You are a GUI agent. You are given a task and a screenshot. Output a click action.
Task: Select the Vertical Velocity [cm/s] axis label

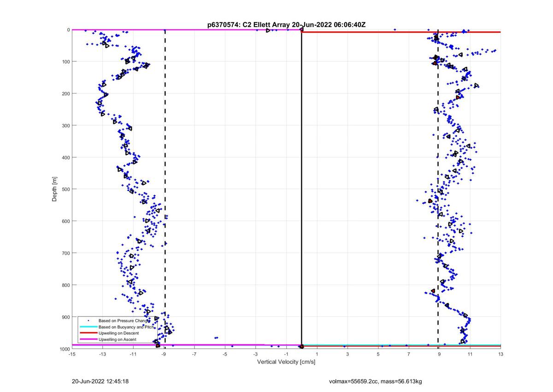pyautogui.click(x=286, y=362)
